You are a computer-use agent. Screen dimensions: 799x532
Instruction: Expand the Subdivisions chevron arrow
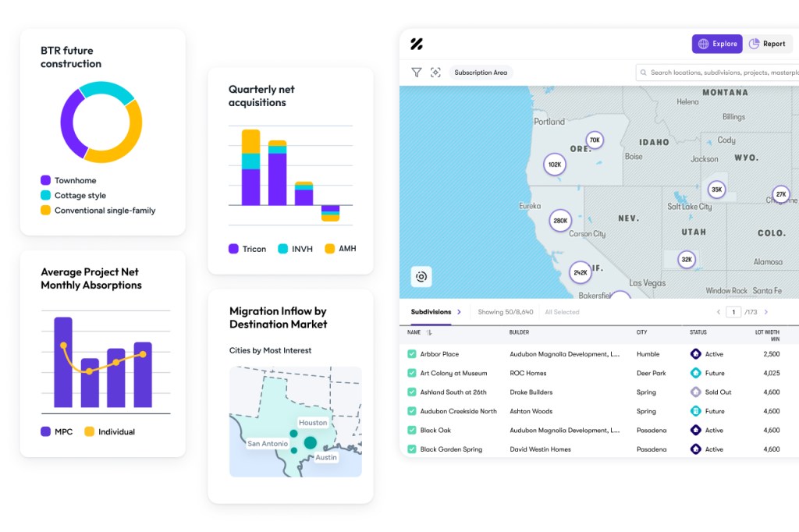(x=460, y=312)
